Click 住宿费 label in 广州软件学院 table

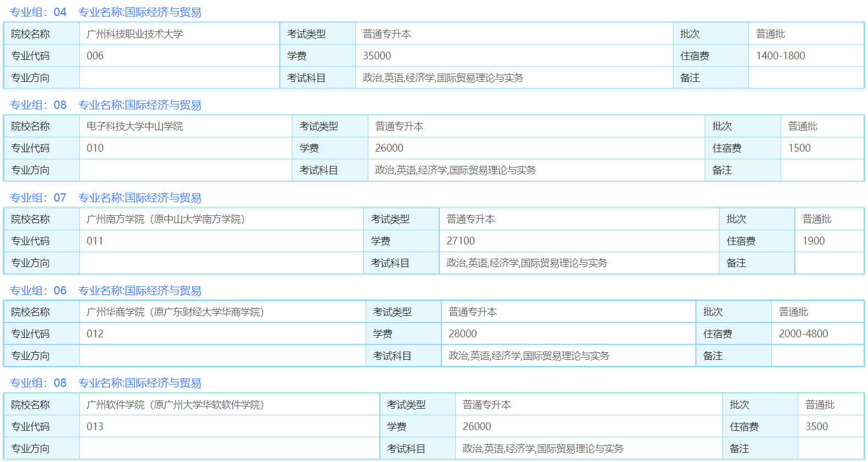pyautogui.click(x=744, y=427)
